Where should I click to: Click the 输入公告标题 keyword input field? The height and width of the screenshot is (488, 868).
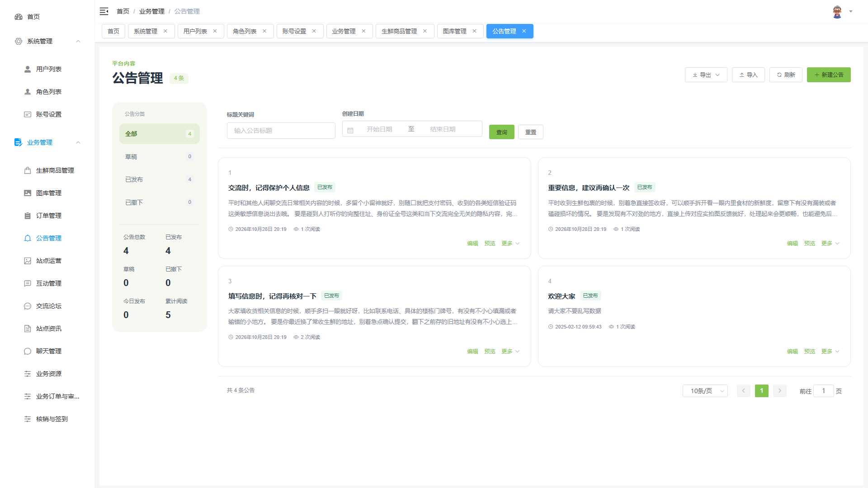pyautogui.click(x=281, y=131)
